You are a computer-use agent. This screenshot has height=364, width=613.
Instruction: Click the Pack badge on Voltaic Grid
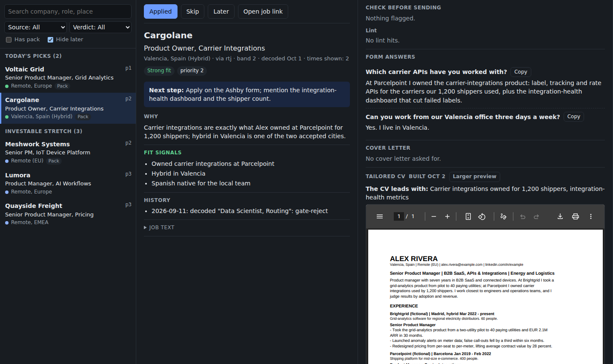tap(63, 86)
